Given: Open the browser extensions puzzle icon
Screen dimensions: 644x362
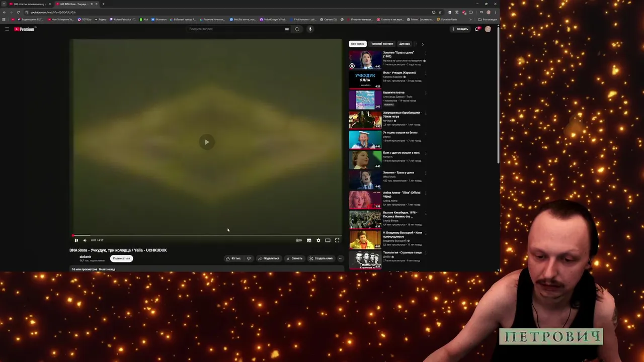Looking at the screenshot, I should pos(471,12).
